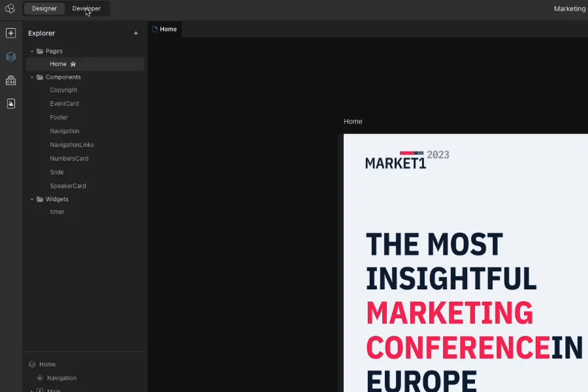Collapse the Widgets folder chevron
Screen dimensions: 588x392
32,199
